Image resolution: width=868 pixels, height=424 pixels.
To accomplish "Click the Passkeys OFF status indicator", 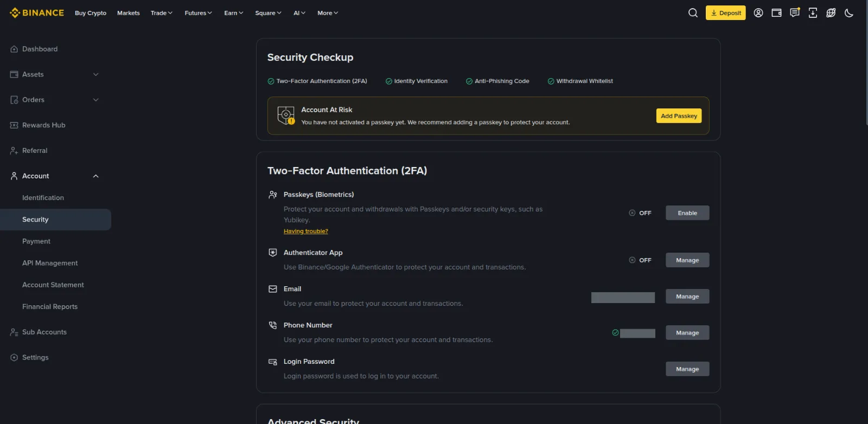I will (640, 213).
